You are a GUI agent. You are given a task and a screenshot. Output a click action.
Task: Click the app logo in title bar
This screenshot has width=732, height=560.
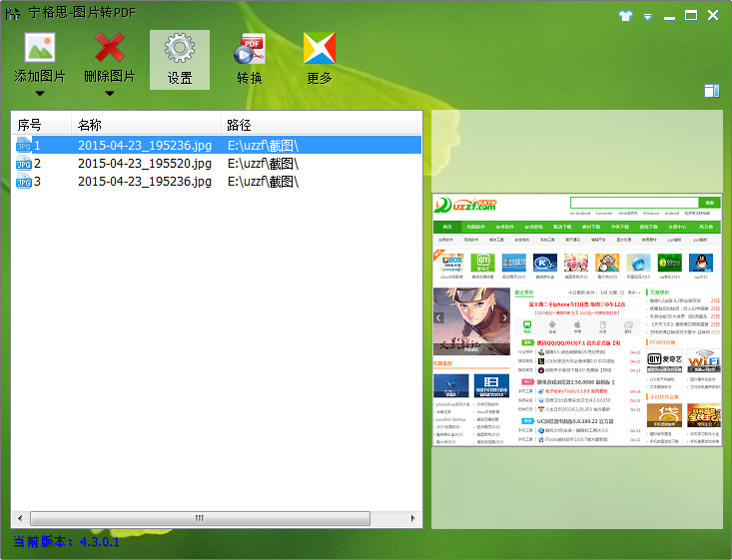(14, 15)
